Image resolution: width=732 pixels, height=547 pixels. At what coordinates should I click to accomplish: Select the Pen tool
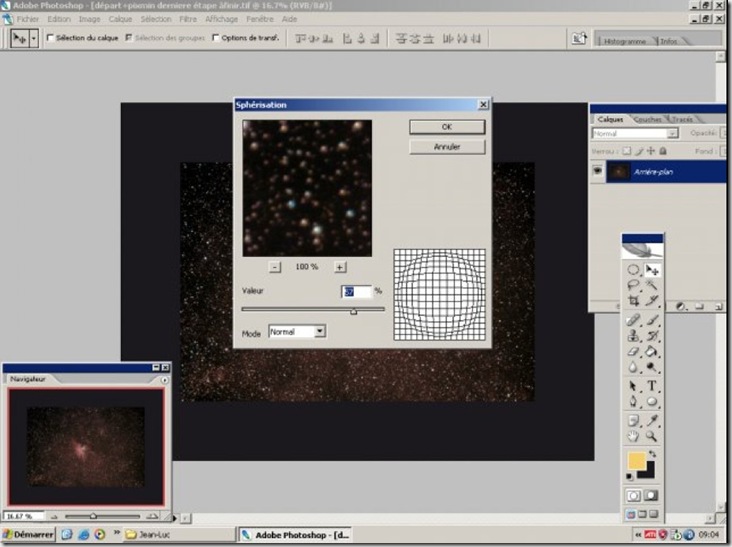[x=633, y=402]
